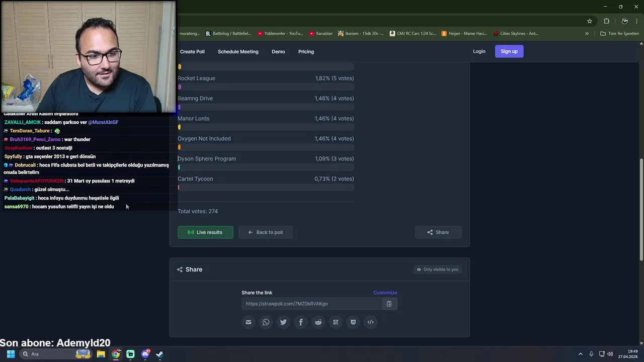
Task: Click Customize link for share URL
Action: click(385, 293)
